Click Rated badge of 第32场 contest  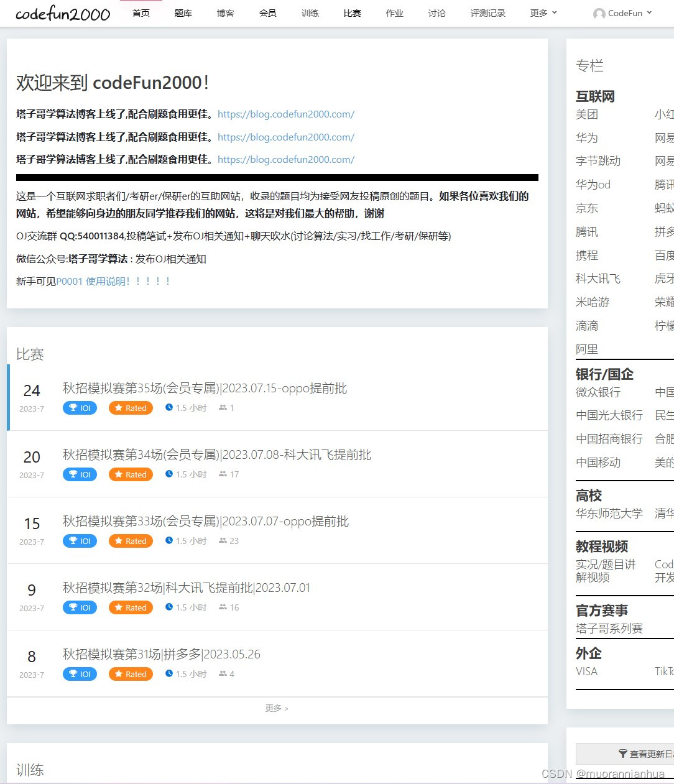[131, 607]
